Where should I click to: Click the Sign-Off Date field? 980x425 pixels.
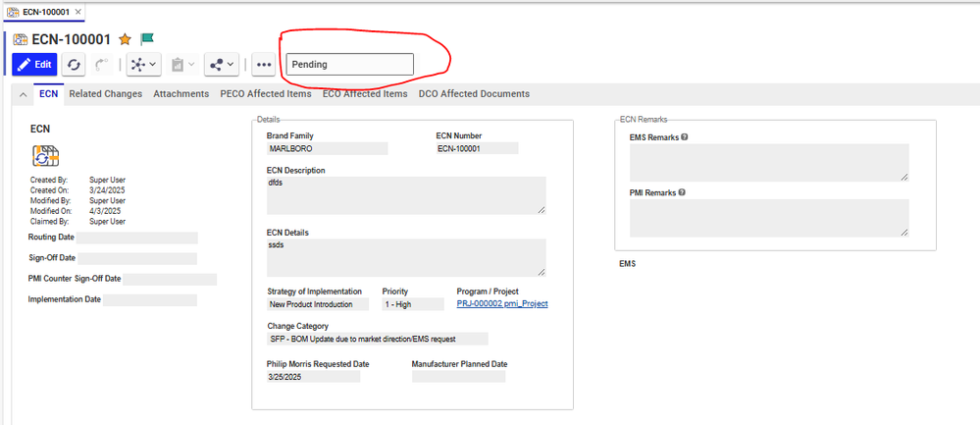(137, 259)
